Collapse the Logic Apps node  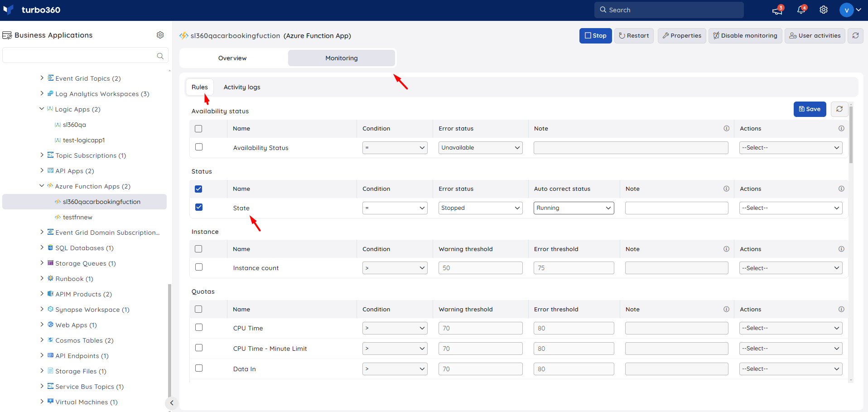pyautogui.click(x=42, y=109)
